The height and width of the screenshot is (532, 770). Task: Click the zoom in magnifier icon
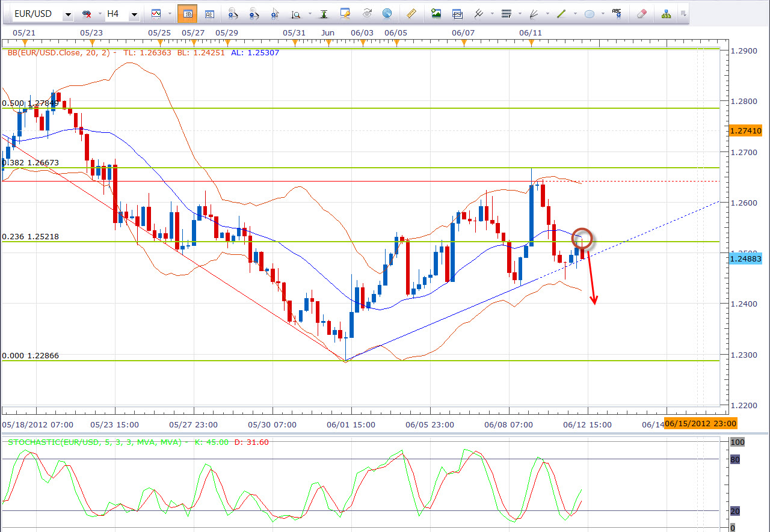click(232, 13)
